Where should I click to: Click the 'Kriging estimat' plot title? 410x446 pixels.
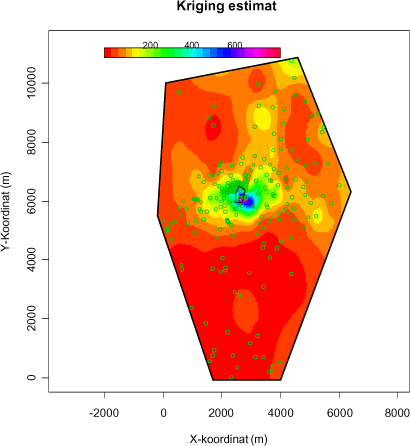tap(227, 6)
